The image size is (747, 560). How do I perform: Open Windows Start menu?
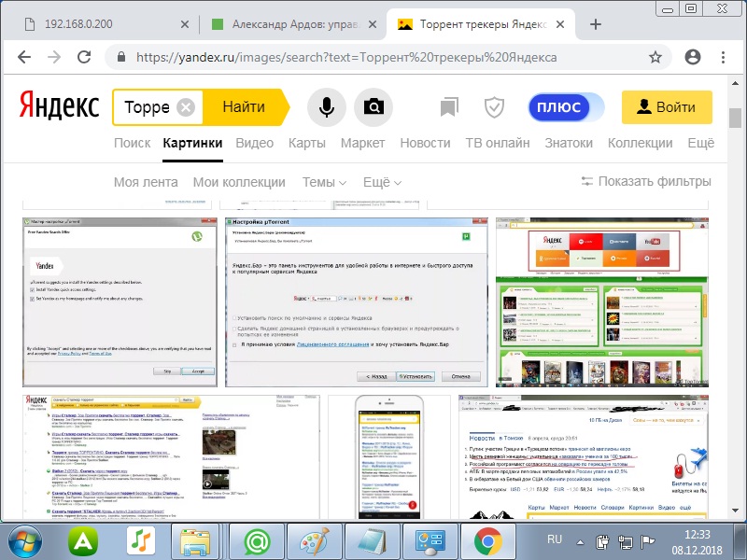point(25,541)
